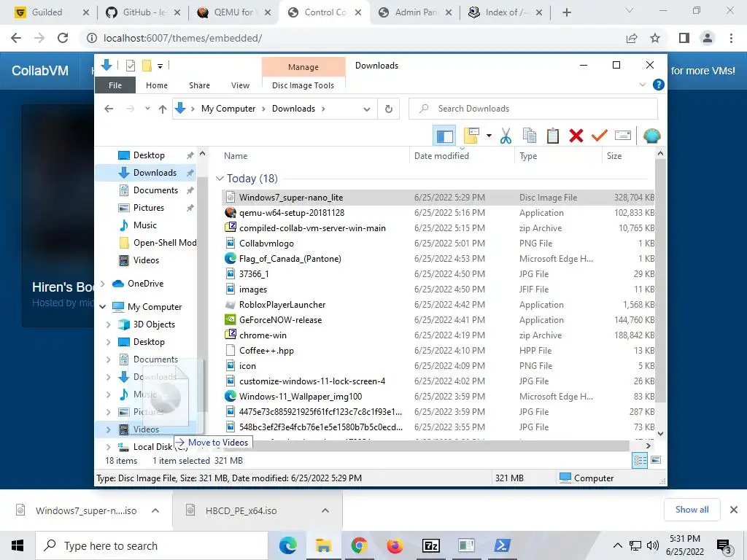Viewport: 747px width, 560px height.
Task: Go up one folder level arrow
Action: [163, 109]
